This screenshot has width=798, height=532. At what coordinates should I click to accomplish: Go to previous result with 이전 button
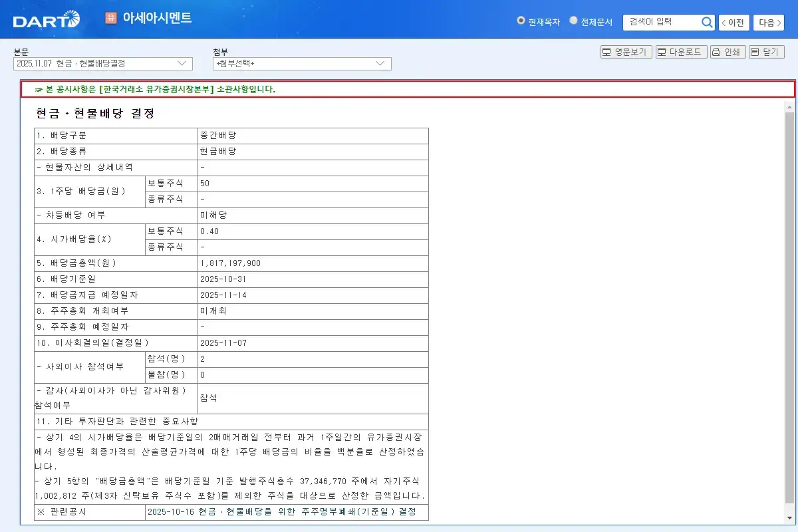tap(733, 23)
